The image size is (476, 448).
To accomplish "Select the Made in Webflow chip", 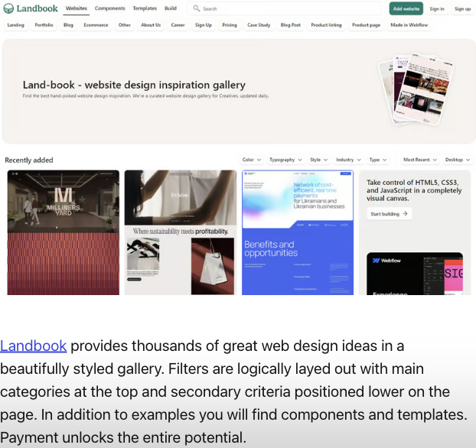I will click(x=409, y=25).
